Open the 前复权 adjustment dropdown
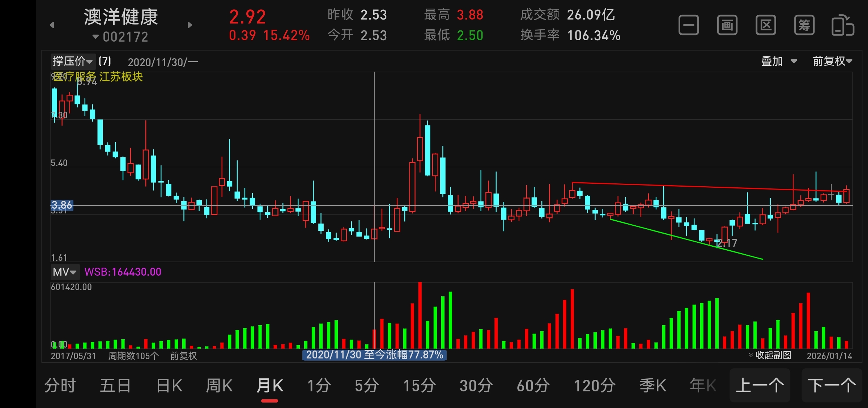 point(832,61)
